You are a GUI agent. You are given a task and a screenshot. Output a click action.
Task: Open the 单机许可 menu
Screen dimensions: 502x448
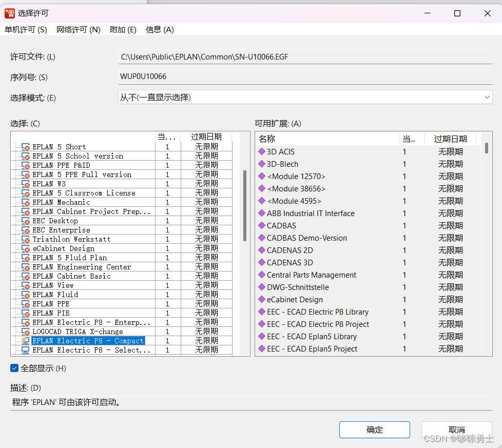[x=26, y=30]
